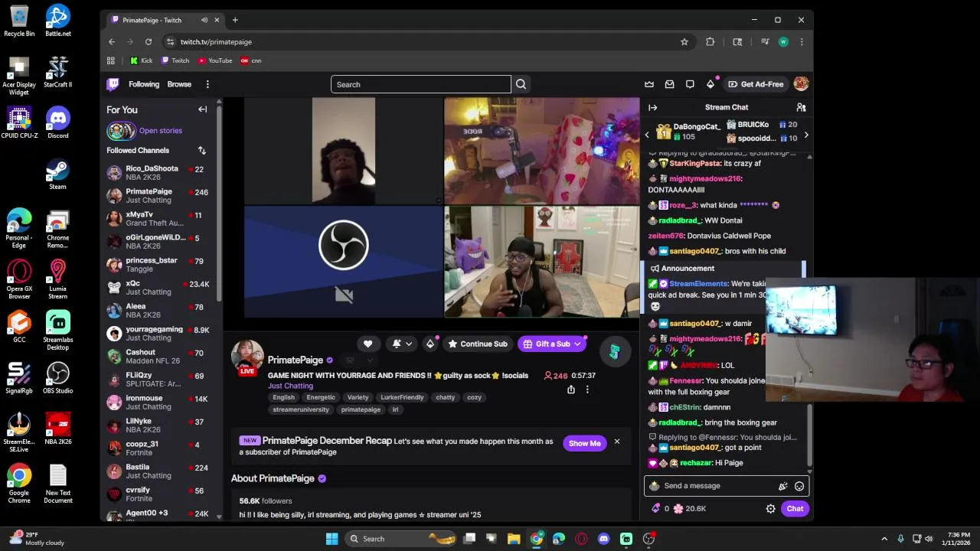Click the teal extension icon beside Gift a Sub
The image size is (980, 551).
coord(614,351)
